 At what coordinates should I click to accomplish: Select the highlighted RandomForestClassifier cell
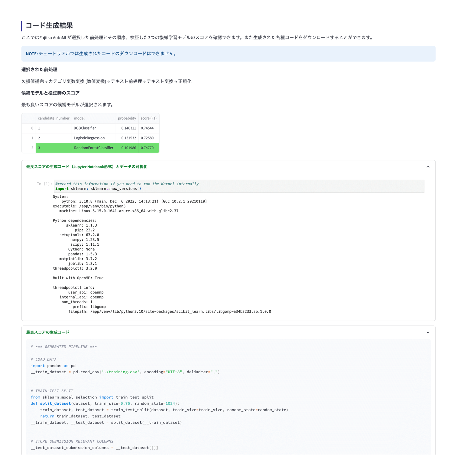[94, 148]
